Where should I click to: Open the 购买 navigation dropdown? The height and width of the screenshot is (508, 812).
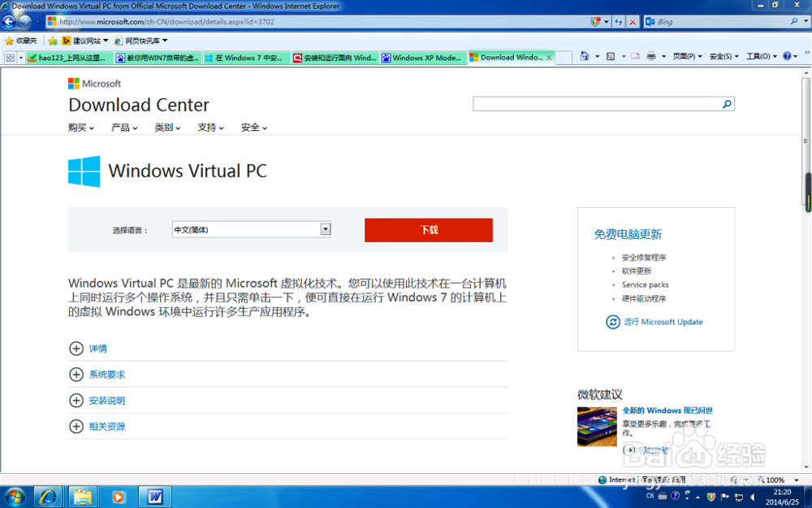coord(80,127)
